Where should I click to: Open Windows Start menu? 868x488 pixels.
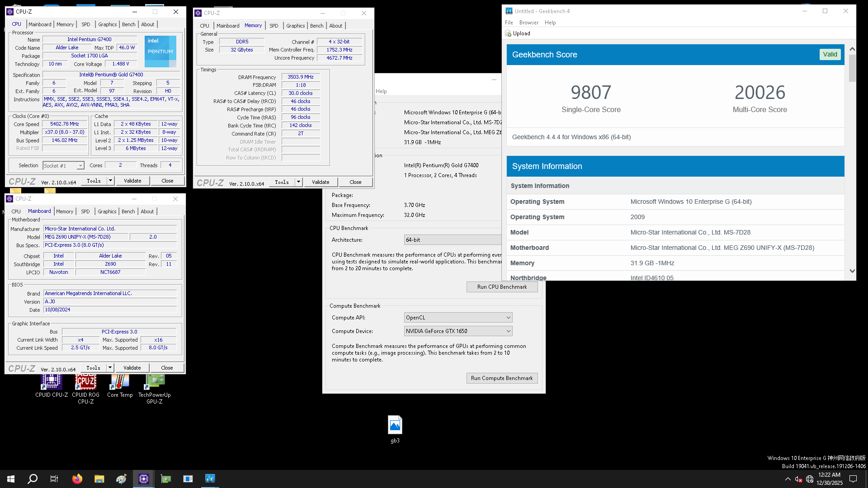11,479
